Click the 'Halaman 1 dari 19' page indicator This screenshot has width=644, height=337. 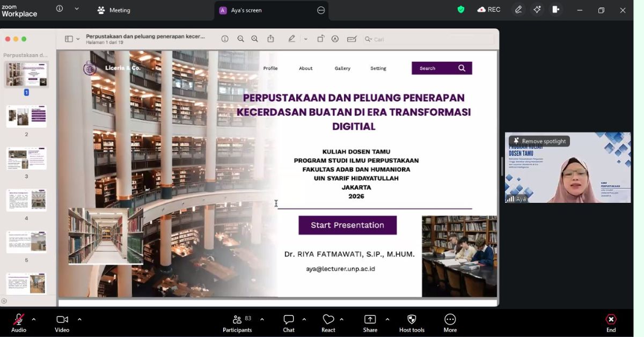coord(105,42)
